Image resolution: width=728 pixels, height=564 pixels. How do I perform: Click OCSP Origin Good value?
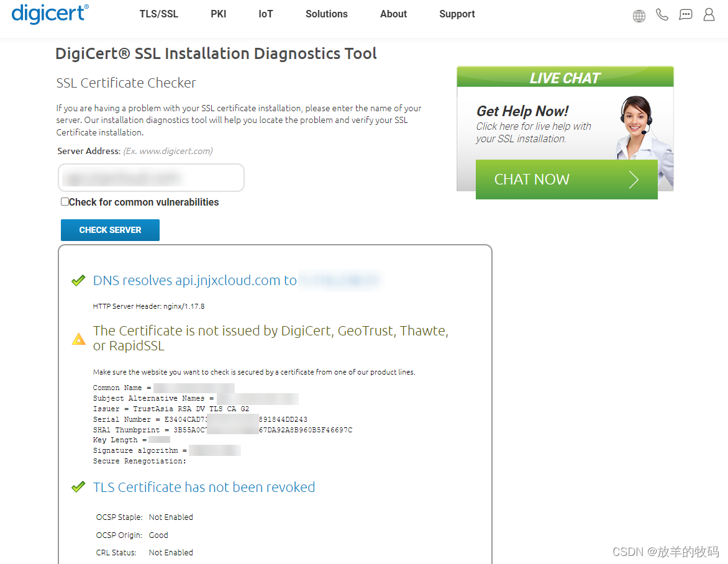tap(158, 535)
